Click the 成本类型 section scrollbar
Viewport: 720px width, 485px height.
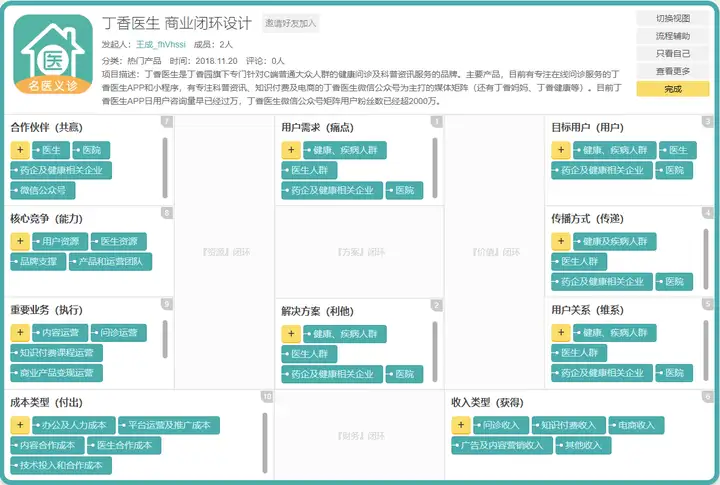(265, 443)
